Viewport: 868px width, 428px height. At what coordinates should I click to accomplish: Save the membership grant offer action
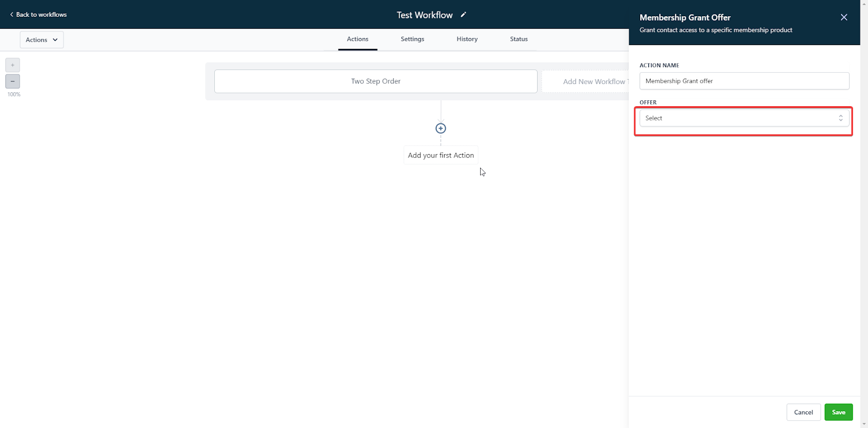pyautogui.click(x=838, y=412)
